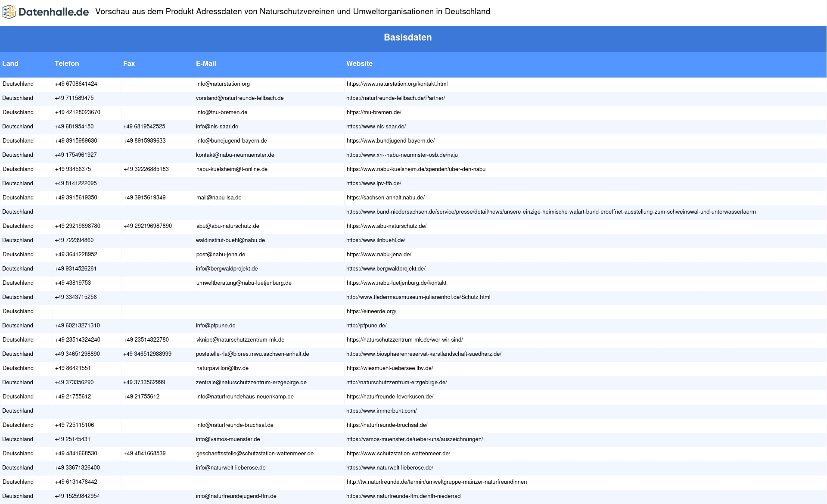The image size is (827, 504).
Task: Select email geschaeftsstelle@schutzstation-wattenmeer.de
Action: coord(255,454)
